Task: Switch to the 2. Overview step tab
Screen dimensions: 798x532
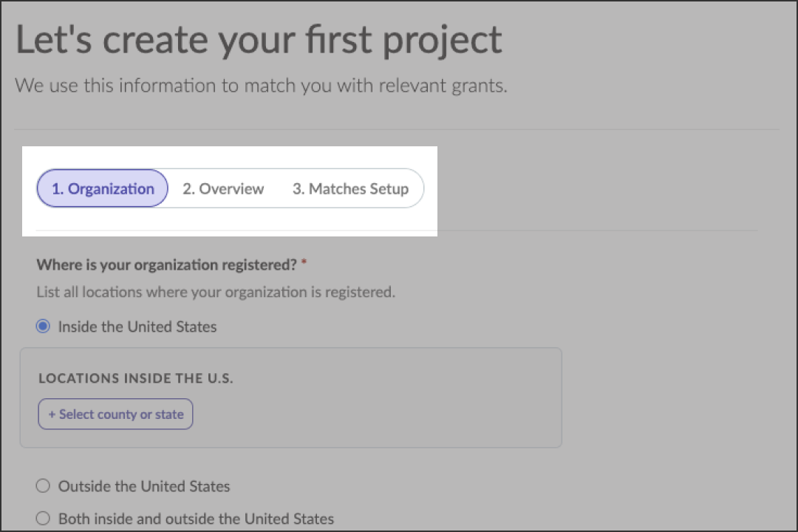Action: tap(223, 188)
